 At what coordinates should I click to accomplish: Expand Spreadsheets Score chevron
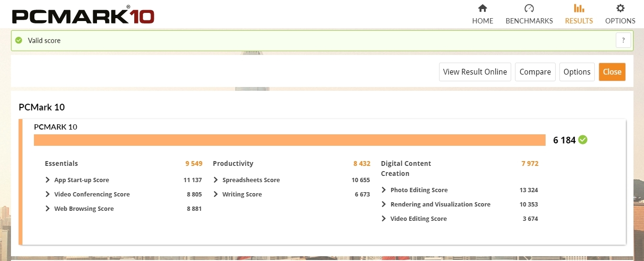pyautogui.click(x=216, y=180)
